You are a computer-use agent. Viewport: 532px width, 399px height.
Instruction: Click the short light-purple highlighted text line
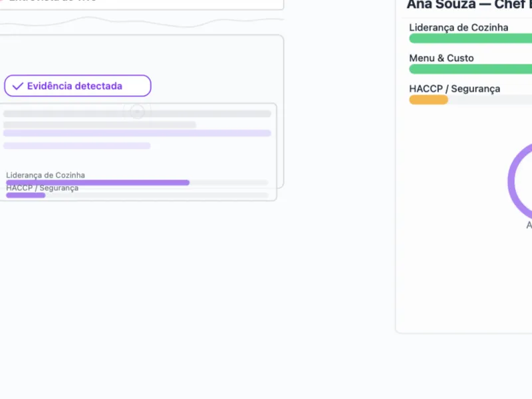[x=77, y=146]
